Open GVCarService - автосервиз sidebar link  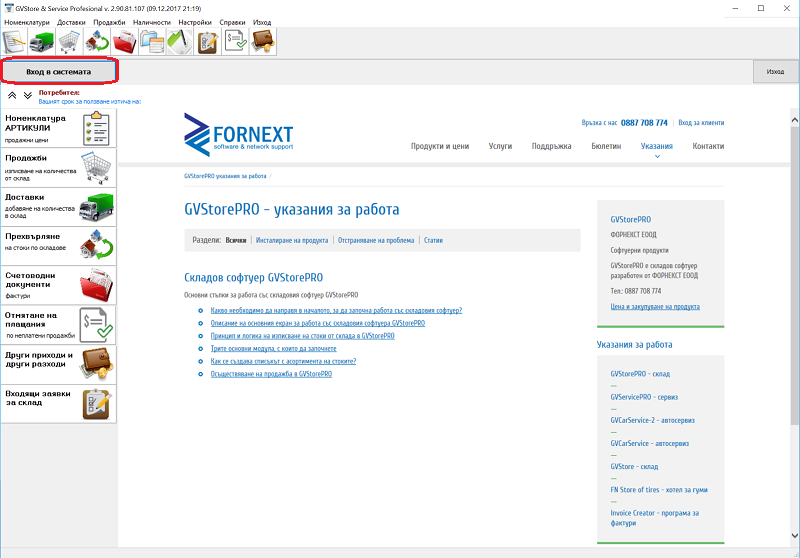(649, 443)
